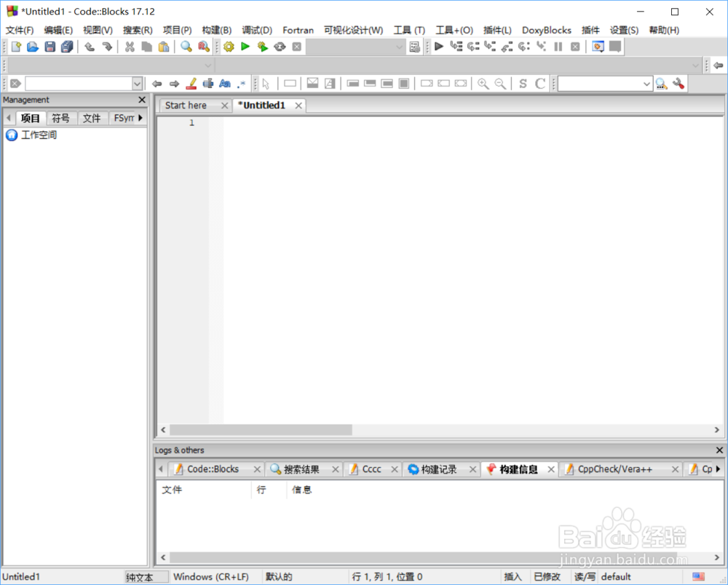The image size is (728, 585).
Task: Click the US flag keyboard layout icon
Action: click(698, 577)
